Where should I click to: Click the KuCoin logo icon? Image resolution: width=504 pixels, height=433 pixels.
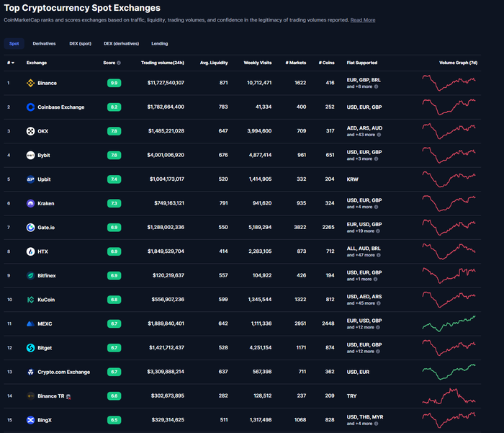tap(30, 300)
